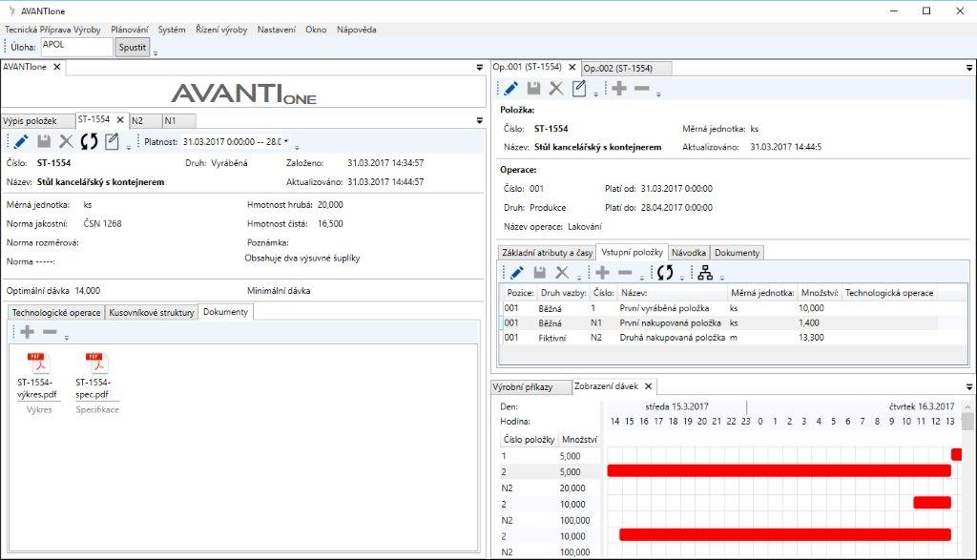Switch to Kusovníkové struktury tab

tap(152, 313)
